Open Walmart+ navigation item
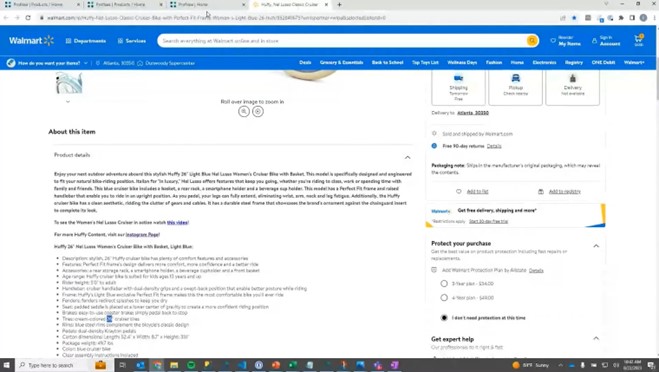This screenshot has height=372, width=659. (x=634, y=62)
